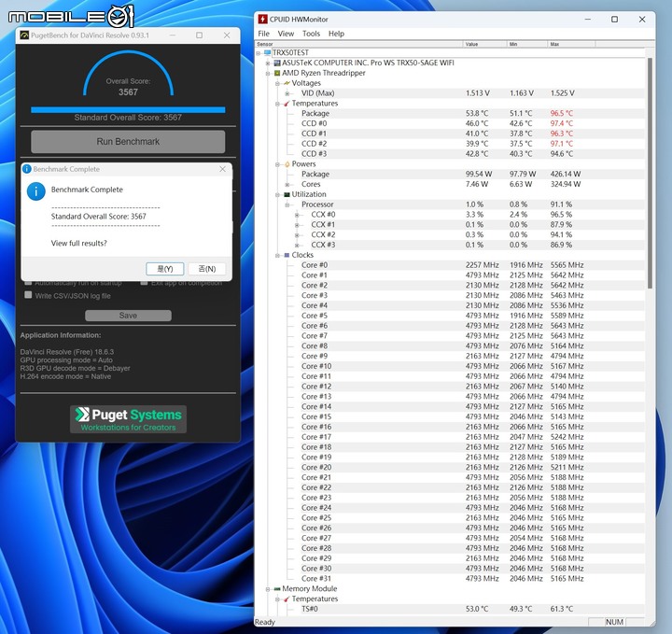Click the Save button in PugetBench
Viewport: 672px width, 634px height.
coord(128,316)
